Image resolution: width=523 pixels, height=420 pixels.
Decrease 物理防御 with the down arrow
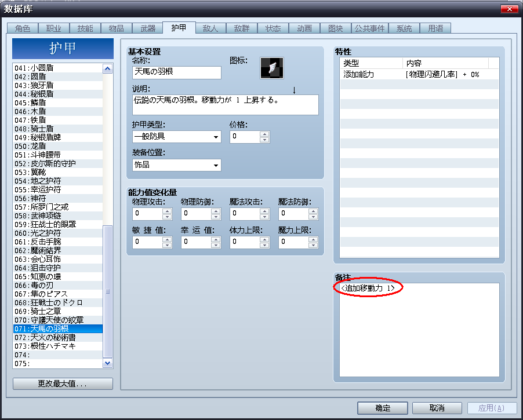(216, 217)
